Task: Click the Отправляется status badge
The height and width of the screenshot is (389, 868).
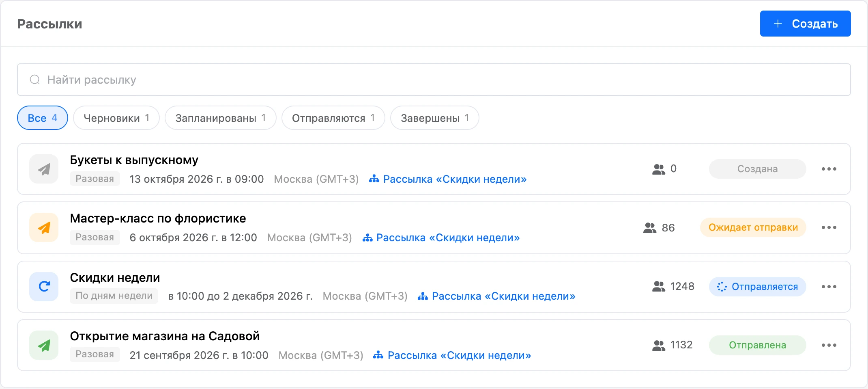Action: (758, 287)
